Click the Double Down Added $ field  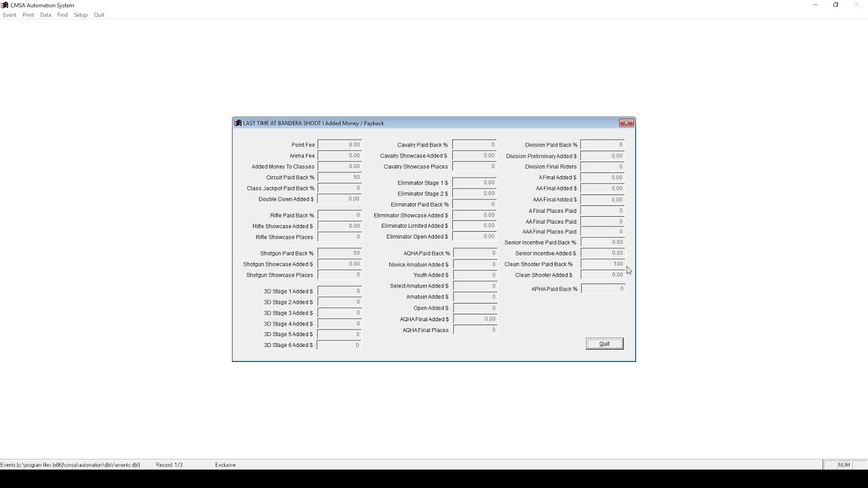pos(340,199)
